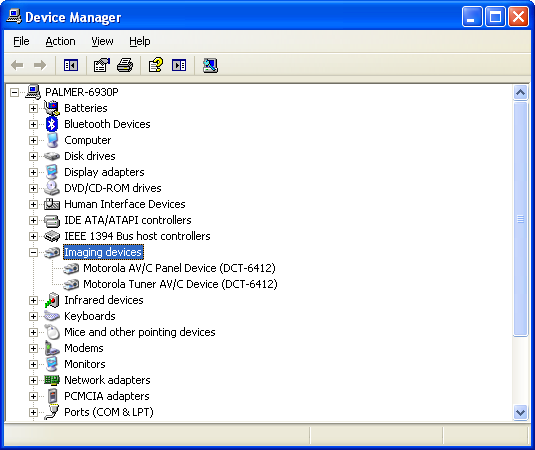Collapse the Imaging devices node
The height and width of the screenshot is (450, 535).
click(33, 252)
